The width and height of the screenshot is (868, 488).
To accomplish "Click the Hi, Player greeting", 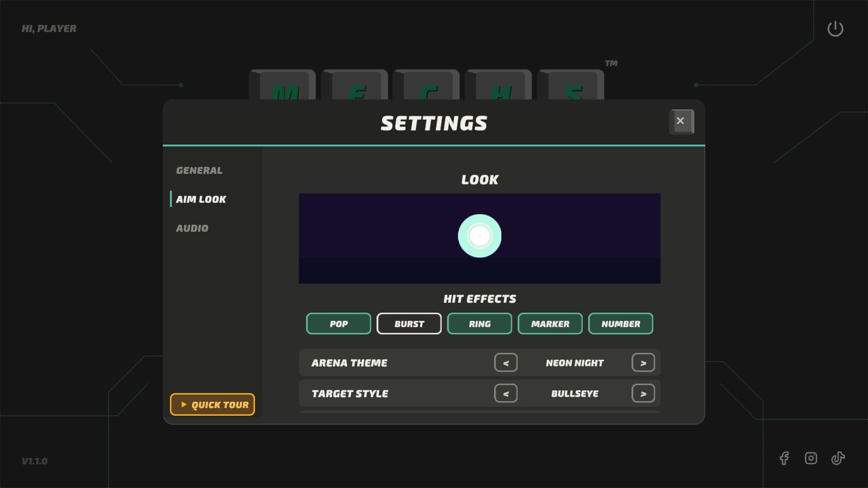I will (49, 28).
